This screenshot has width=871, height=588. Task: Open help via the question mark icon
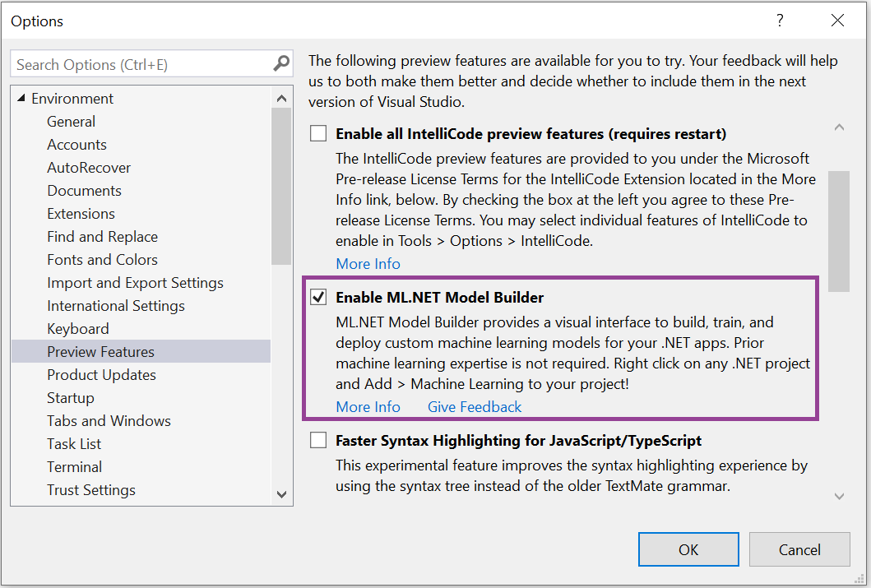point(779,21)
